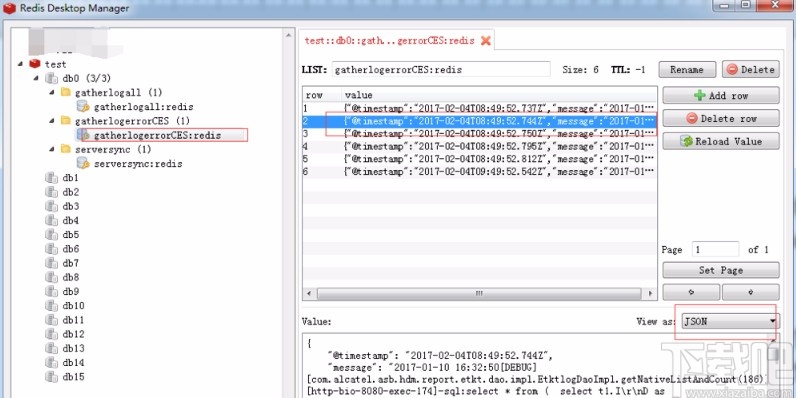Click the db0 database icon

(x=51, y=78)
